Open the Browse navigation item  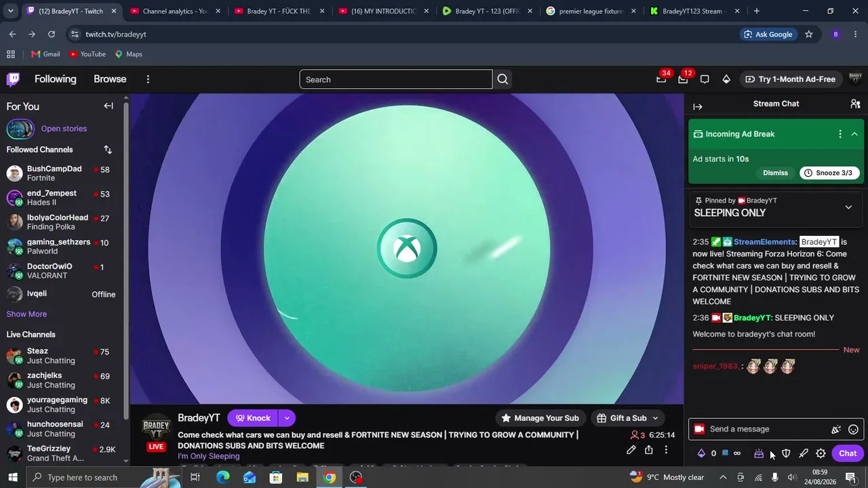pyautogui.click(x=110, y=79)
